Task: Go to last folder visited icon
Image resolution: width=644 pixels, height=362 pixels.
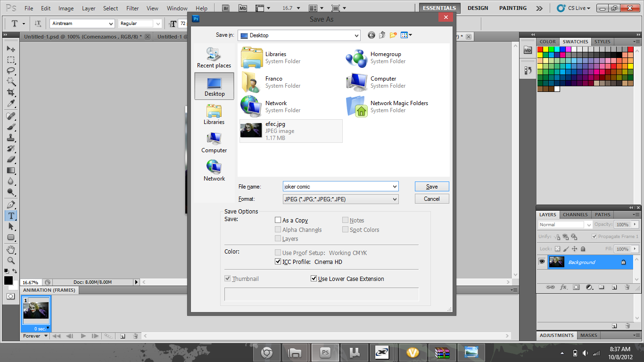Action: pos(372,35)
